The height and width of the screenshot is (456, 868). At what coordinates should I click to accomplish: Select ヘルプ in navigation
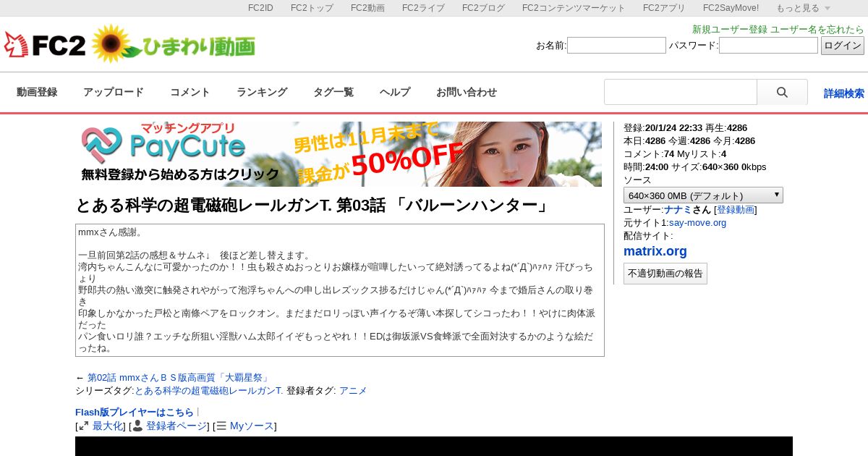pos(395,92)
